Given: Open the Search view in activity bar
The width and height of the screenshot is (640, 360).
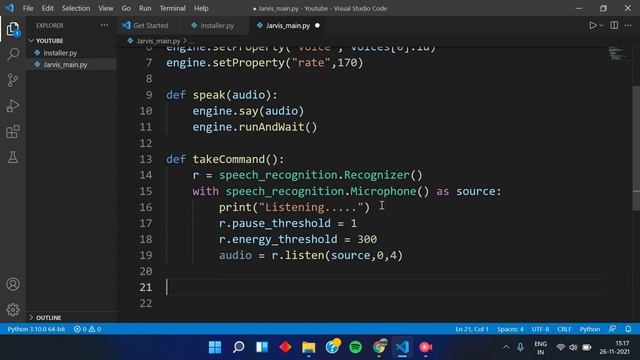Looking at the screenshot, I should click(13, 54).
